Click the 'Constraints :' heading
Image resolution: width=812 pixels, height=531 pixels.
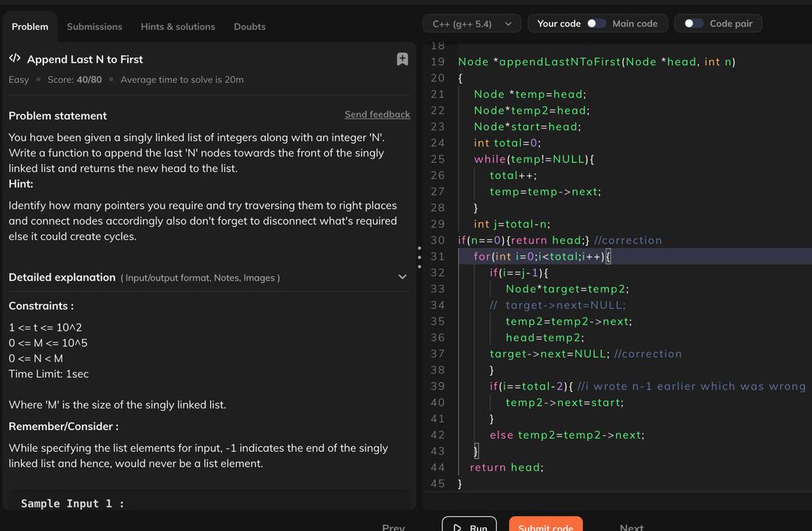[41, 306]
